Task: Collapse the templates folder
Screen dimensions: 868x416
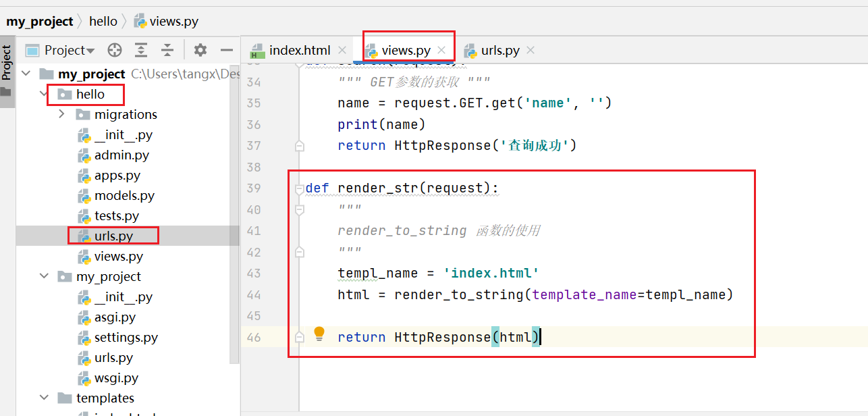Action: [x=44, y=398]
